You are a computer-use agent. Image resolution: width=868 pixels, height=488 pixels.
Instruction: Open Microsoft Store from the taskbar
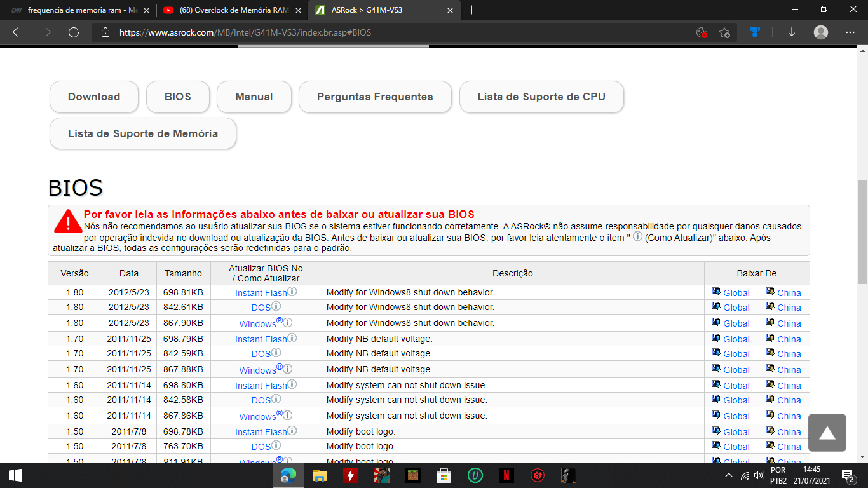(444, 475)
